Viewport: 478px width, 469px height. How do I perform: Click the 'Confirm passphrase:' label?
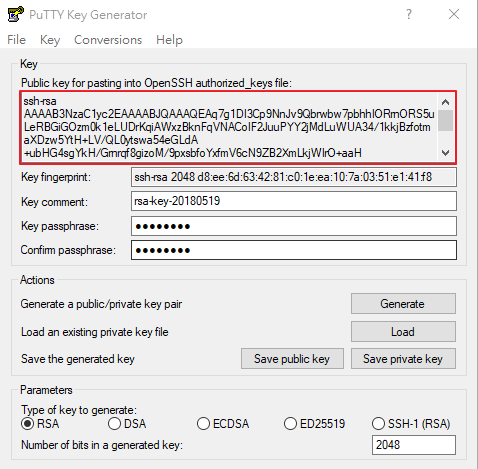pos(68,250)
